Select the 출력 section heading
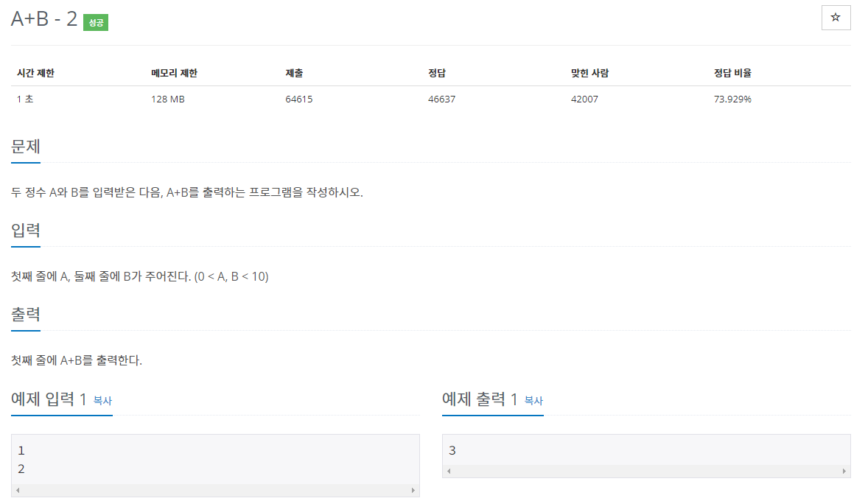Viewport: 868px width, 501px height. [25, 314]
